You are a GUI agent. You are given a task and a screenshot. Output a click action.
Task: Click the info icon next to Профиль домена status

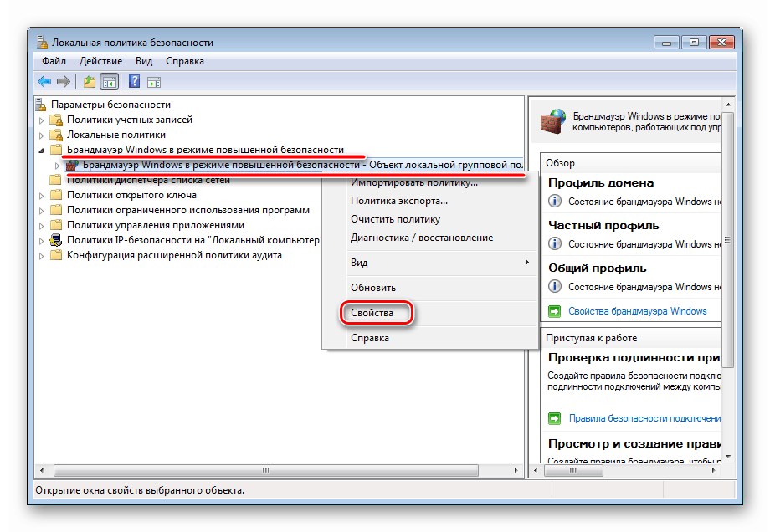tap(556, 200)
